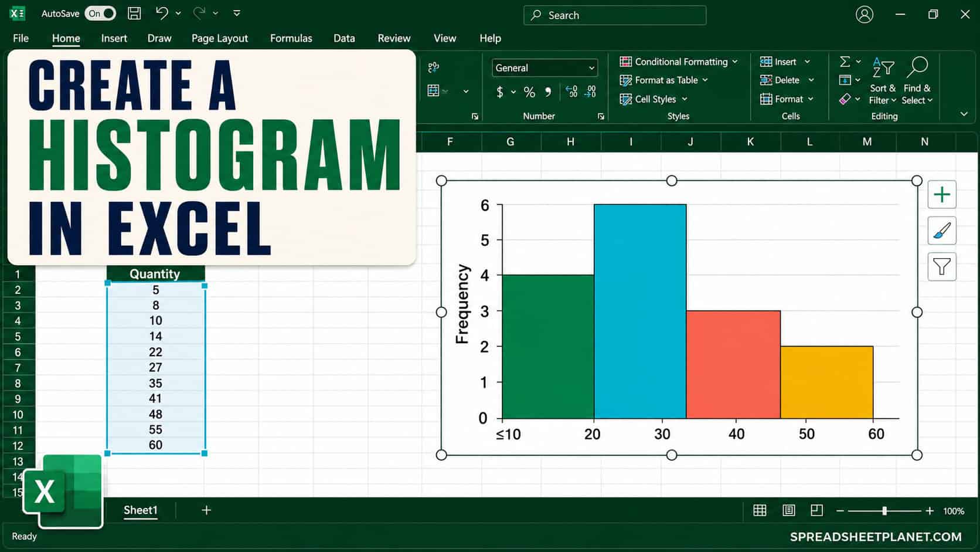Add a new sheet with plus icon
The height and width of the screenshot is (552, 980).
pos(206,510)
